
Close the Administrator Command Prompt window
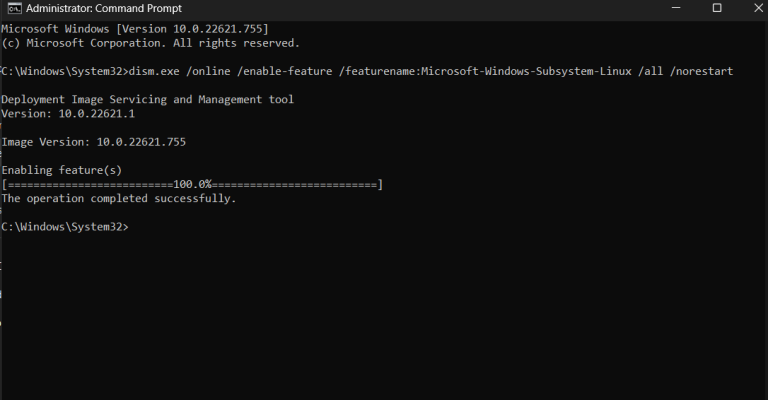click(754, 8)
